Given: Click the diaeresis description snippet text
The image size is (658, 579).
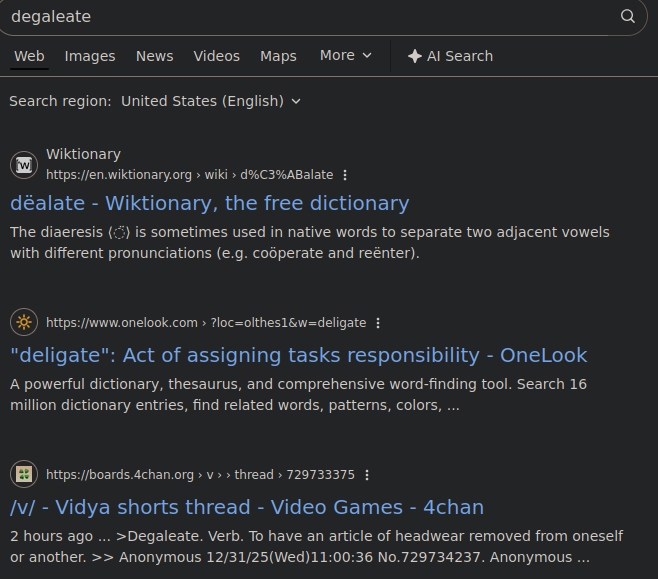Looking at the screenshot, I should [310, 243].
